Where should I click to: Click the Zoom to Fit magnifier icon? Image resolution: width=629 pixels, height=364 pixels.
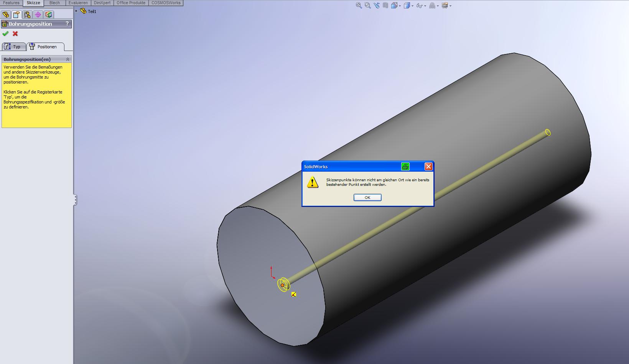(x=359, y=5)
